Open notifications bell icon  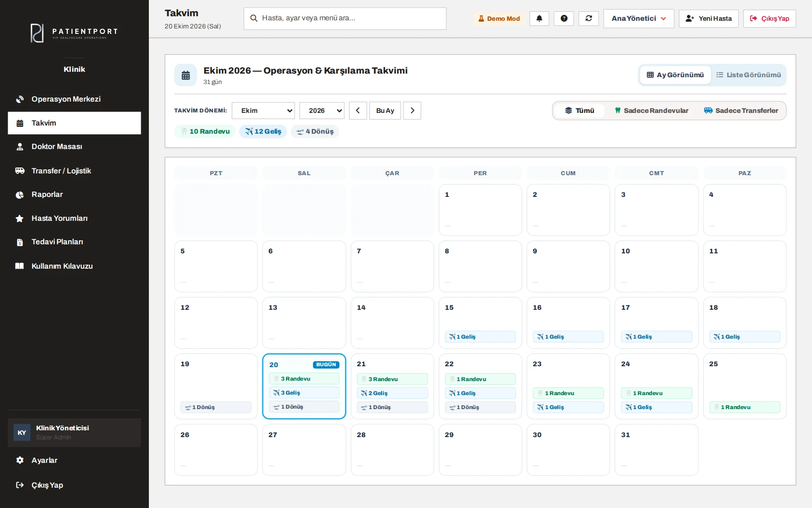pos(539,19)
